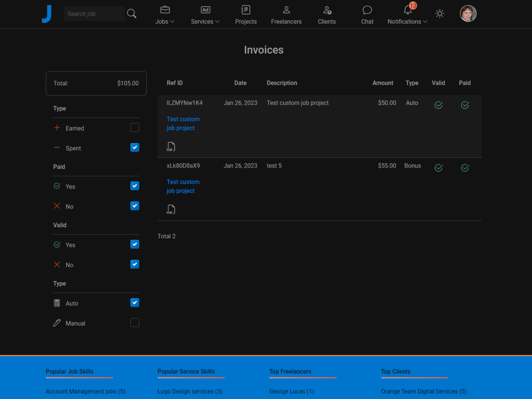Enable the Manual type checkbox
532x399 pixels.
coord(135,323)
